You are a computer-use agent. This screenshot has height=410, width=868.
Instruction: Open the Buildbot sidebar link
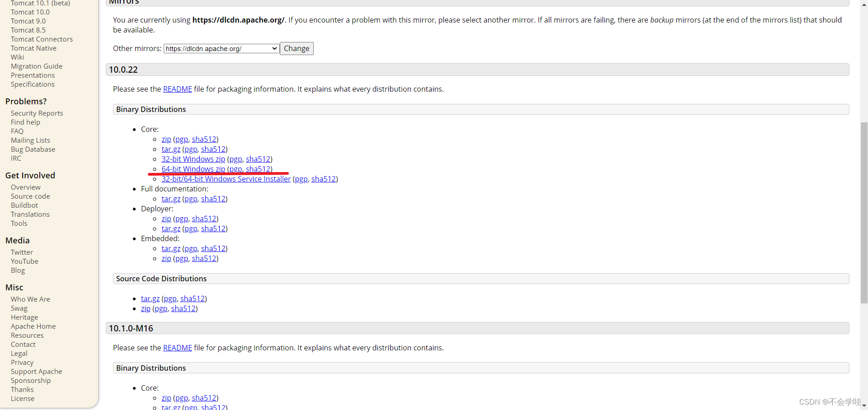pyautogui.click(x=24, y=205)
